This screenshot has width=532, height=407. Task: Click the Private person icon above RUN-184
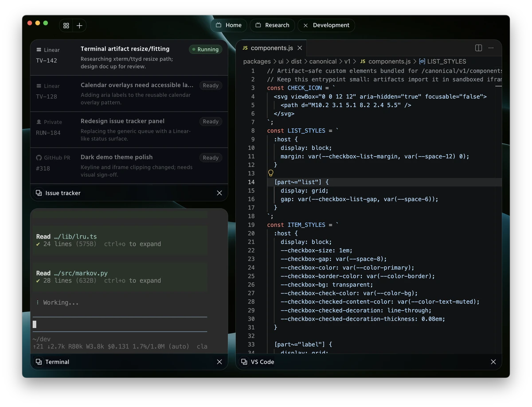coord(39,122)
